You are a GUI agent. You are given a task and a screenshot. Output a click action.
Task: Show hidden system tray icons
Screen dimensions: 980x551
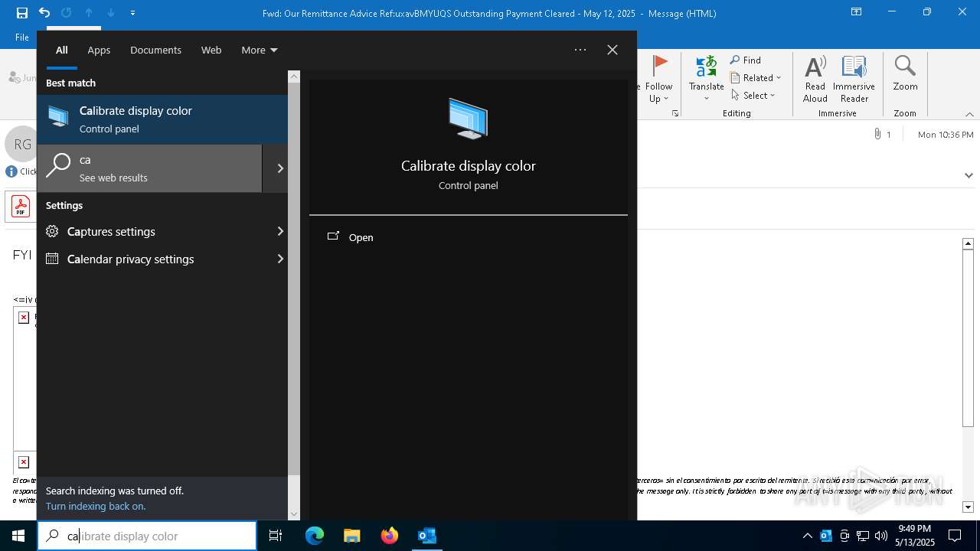click(807, 536)
